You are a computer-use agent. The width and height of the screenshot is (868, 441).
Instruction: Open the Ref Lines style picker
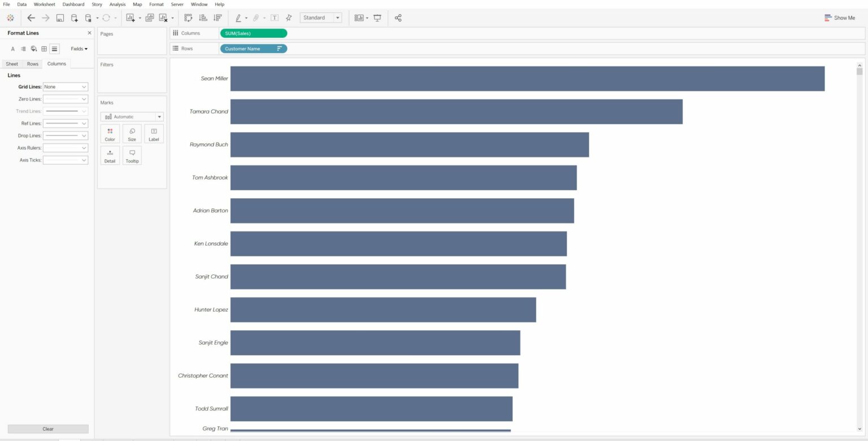click(64, 123)
